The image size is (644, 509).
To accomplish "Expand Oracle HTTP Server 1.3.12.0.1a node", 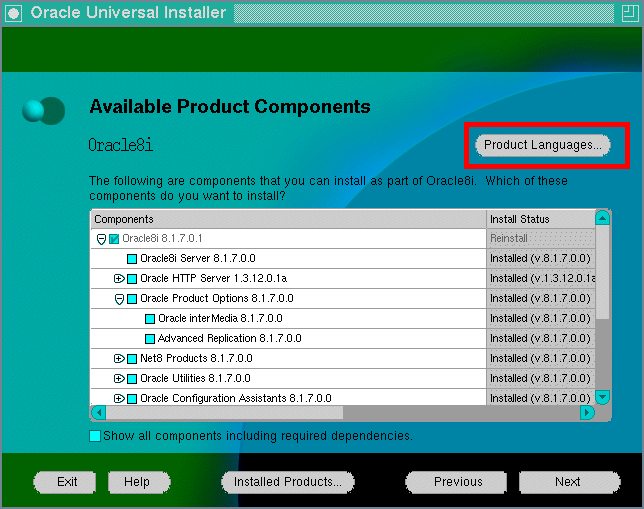I will 119,279.
